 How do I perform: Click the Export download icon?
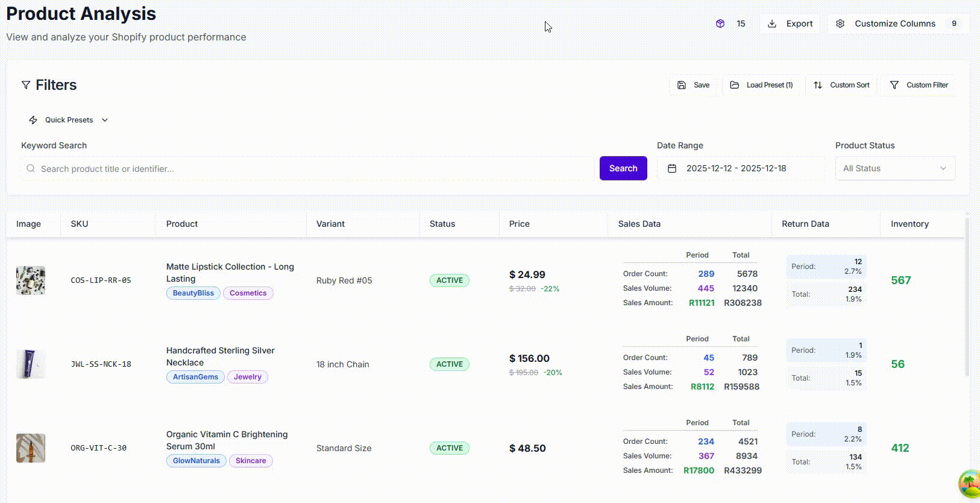(x=771, y=24)
